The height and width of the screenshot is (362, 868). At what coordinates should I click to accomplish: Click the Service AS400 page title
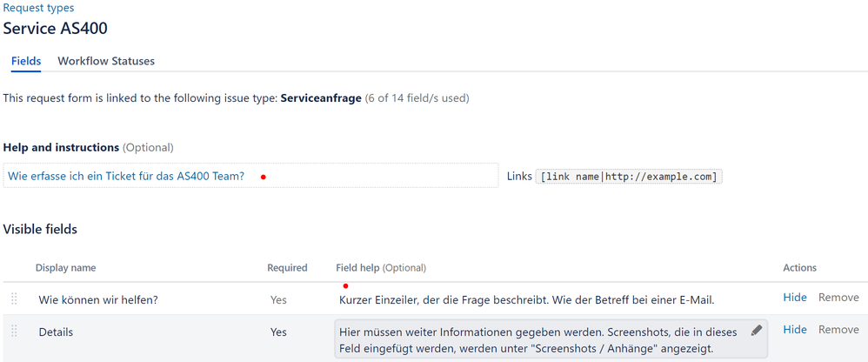point(56,29)
